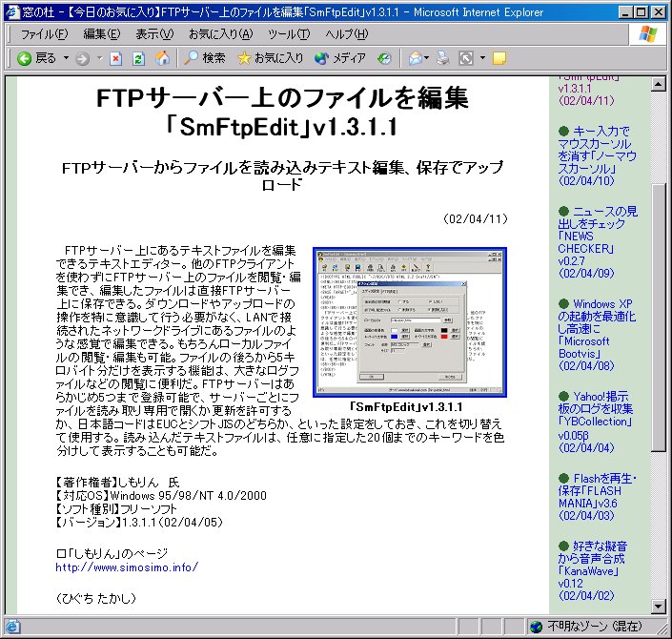Open http://www.simosimo.info/ link
This screenshot has height=639, width=672.
(x=127, y=567)
